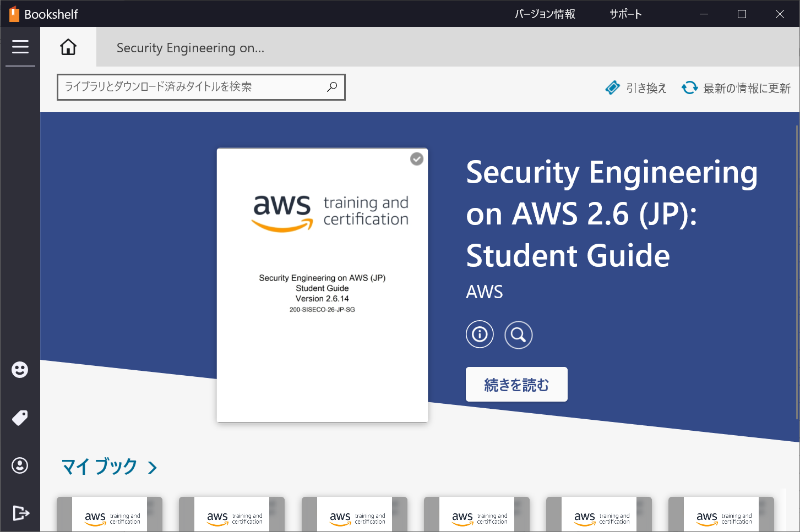Click the AWS author name under the title
The height and width of the screenshot is (532, 800).
[485, 292]
